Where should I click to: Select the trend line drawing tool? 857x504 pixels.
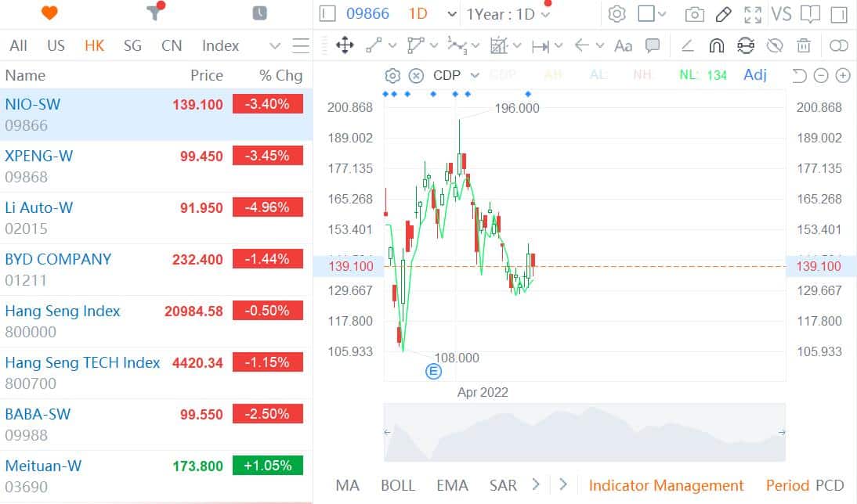coord(372,45)
